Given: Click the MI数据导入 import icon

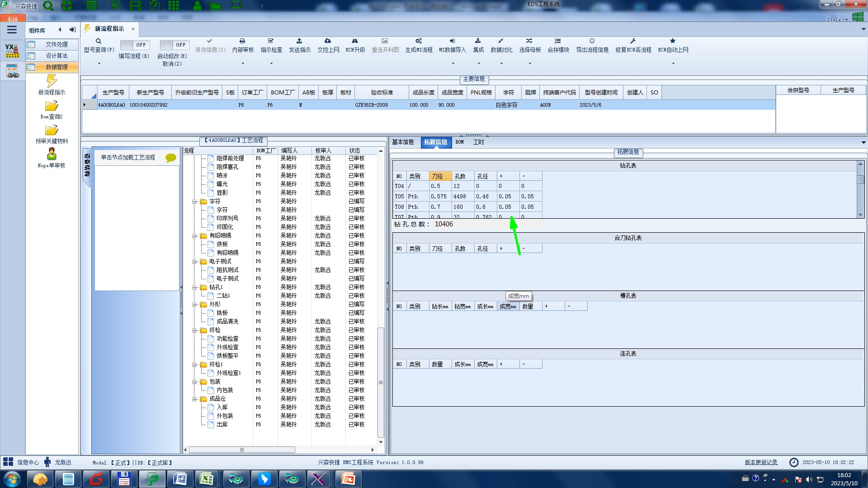Looking at the screenshot, I should pos(452,41).
